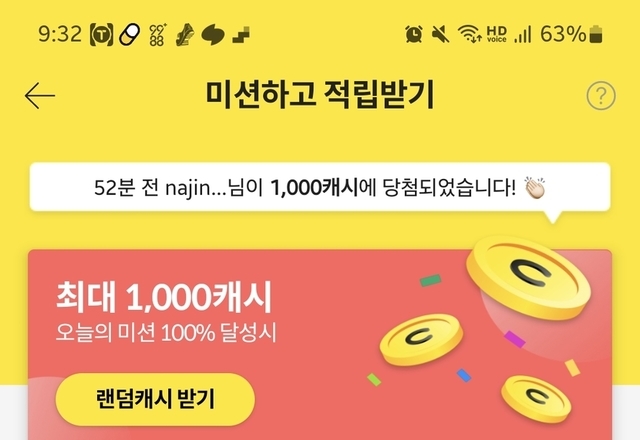Tap the 최대 1,000캐시 heading
The height and width of the screenshot is (440, 640).
coord(164,297)
